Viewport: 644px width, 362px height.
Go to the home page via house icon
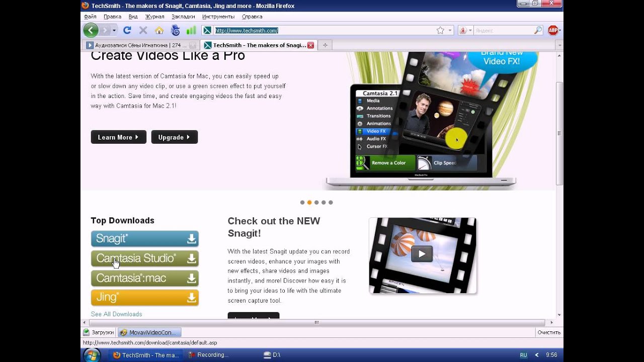[159, 30]
